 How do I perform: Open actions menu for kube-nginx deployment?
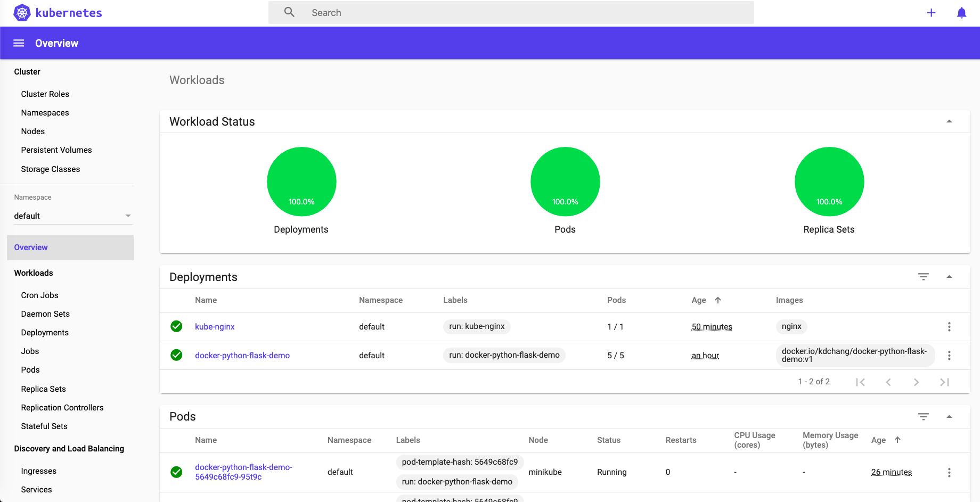point(949,327)
